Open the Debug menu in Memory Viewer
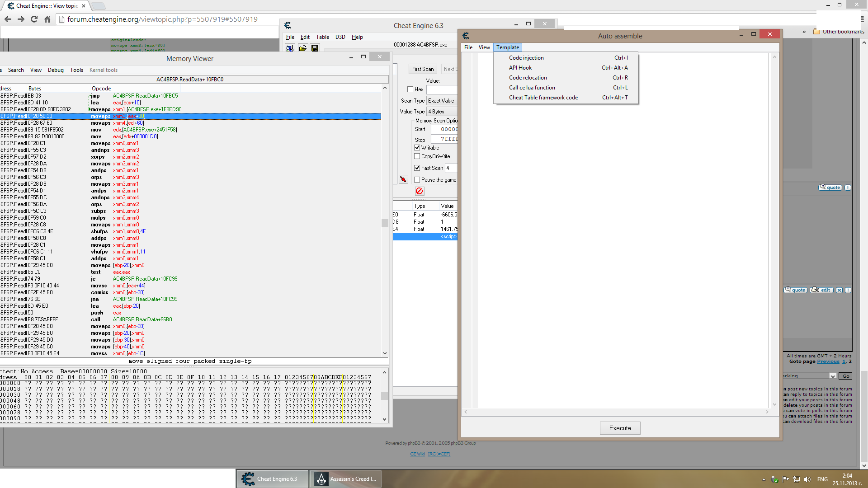 pos(55,70)
